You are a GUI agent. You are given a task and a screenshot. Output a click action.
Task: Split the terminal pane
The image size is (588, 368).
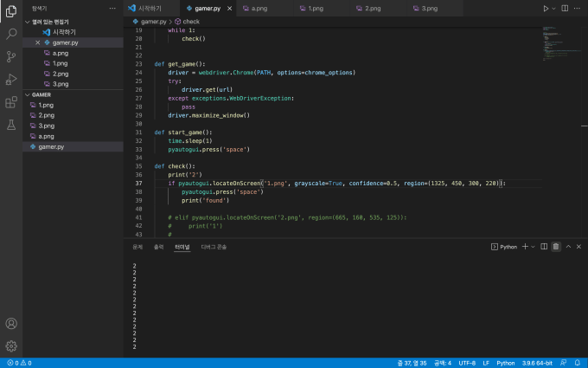pyautogui.click(x=544, y=246)
